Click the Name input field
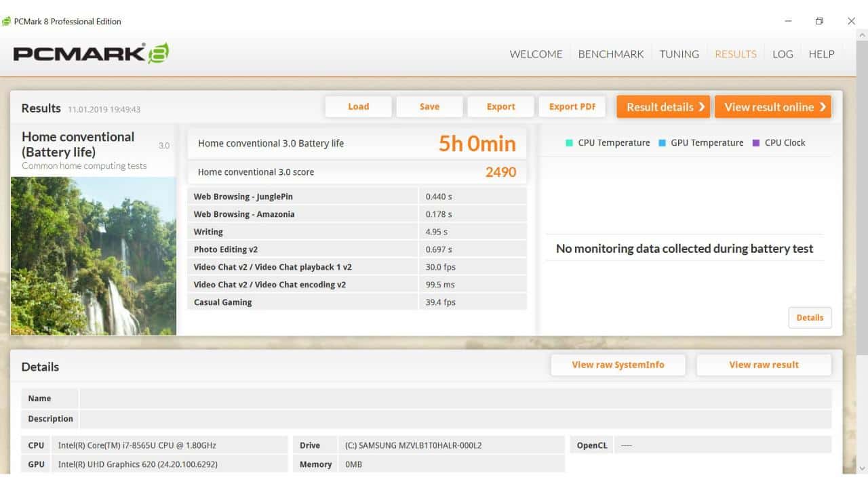The width and height of the screenshot is (868, 488). point(456,398)
